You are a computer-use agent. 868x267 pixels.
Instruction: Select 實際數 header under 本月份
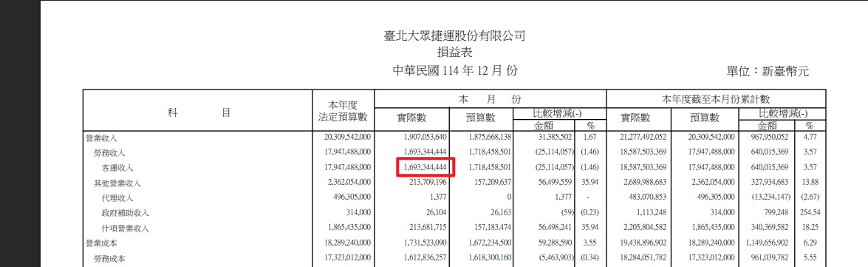pos(413,118)
